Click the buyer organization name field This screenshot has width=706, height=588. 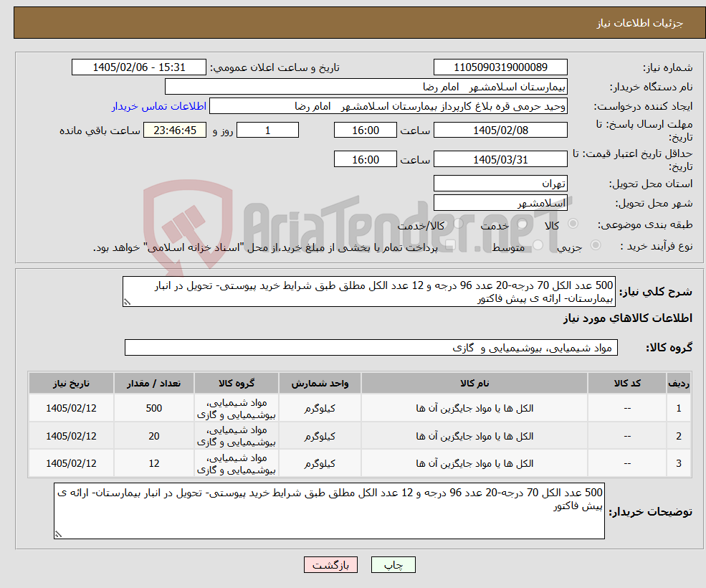click(366, 87)
